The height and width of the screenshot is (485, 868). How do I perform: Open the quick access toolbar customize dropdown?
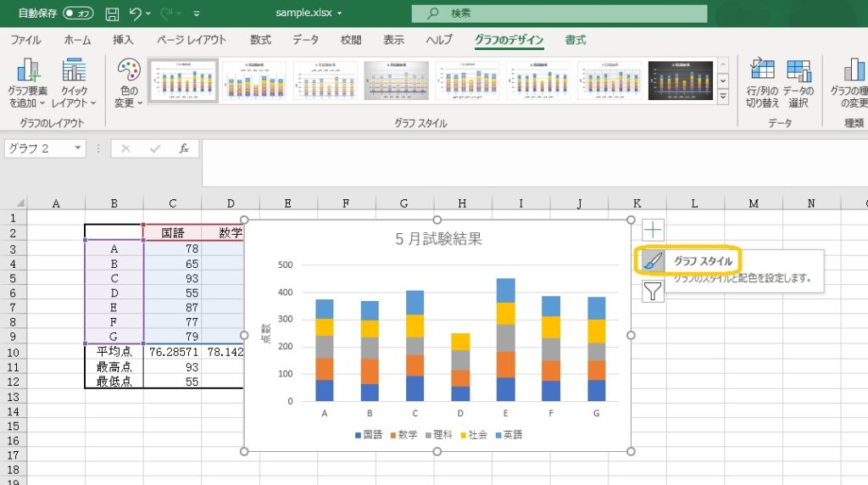198,14
